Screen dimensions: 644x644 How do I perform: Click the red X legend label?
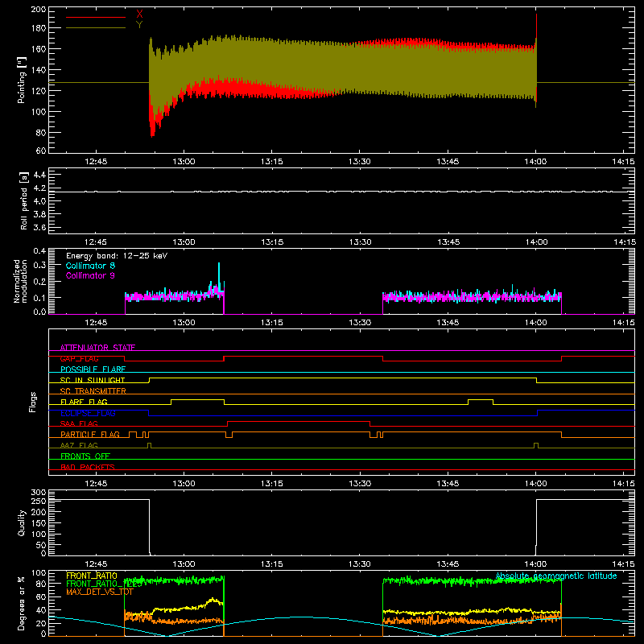point(139,14)
